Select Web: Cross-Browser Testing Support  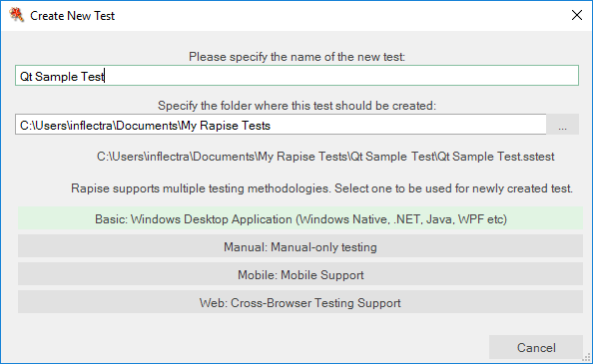tap(300, 302)
